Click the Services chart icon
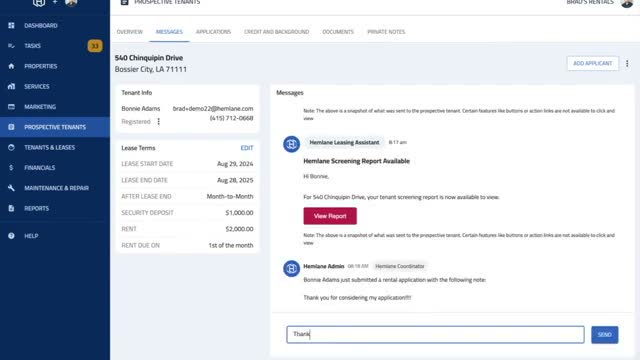The height and width of the screenshot is (360, 640). pyautogui.click(x=11, y=86)
